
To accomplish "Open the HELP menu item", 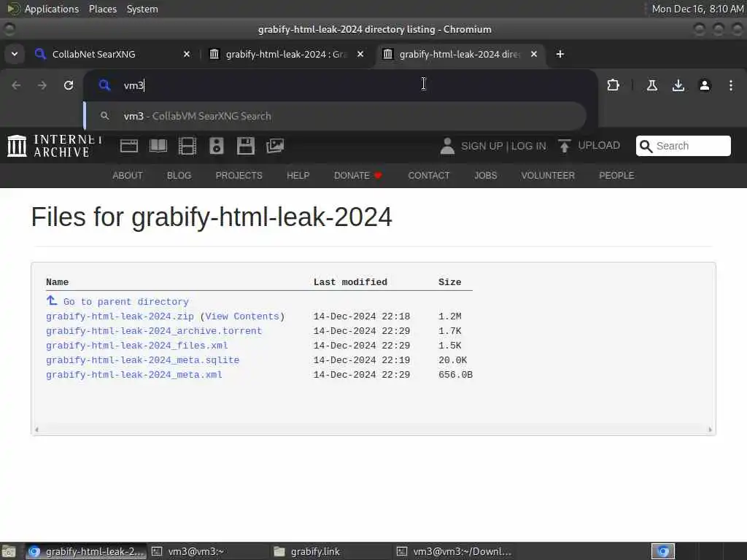I will (x=298, y=175).
